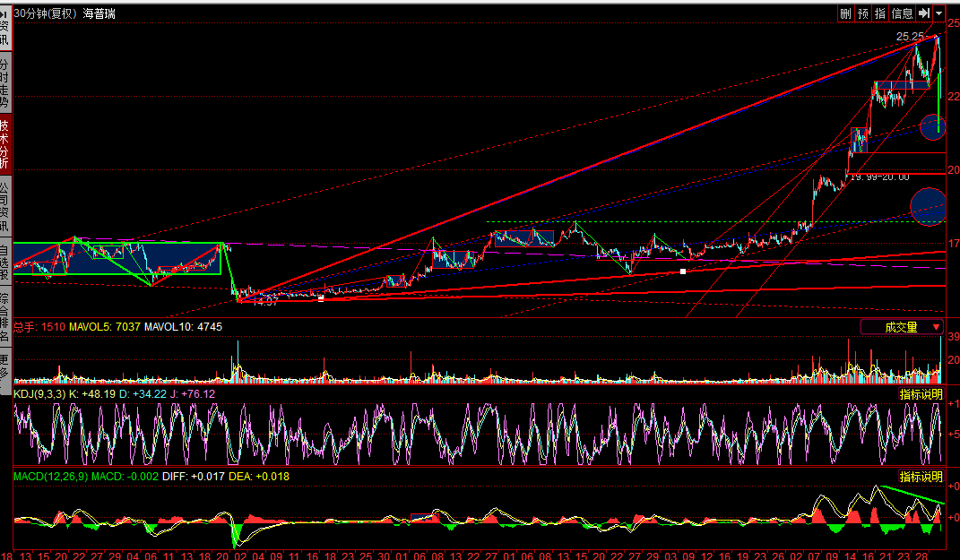960x560 pixels.
Task: Switch to the 分时走势 sidebar tab
Action: click(x=5, y=82)
